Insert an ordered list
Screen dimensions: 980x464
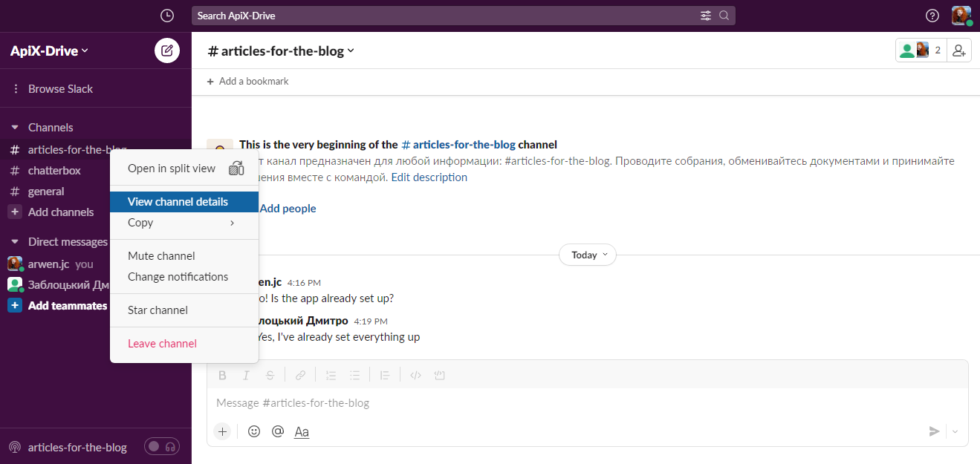tap(331, 375)
